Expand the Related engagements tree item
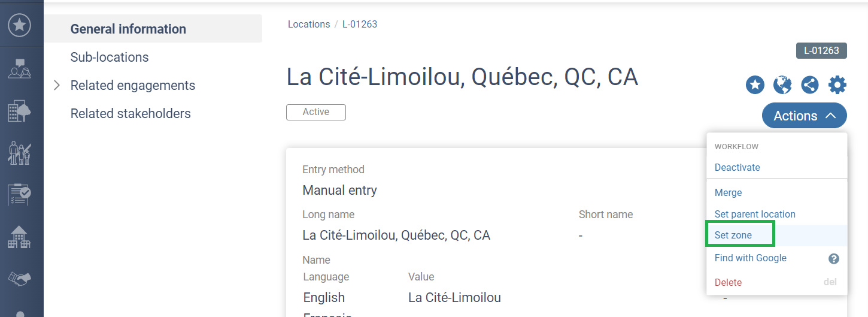Viewport: 868px width, 317px height. pyautogui.click(x=57, y=85)
